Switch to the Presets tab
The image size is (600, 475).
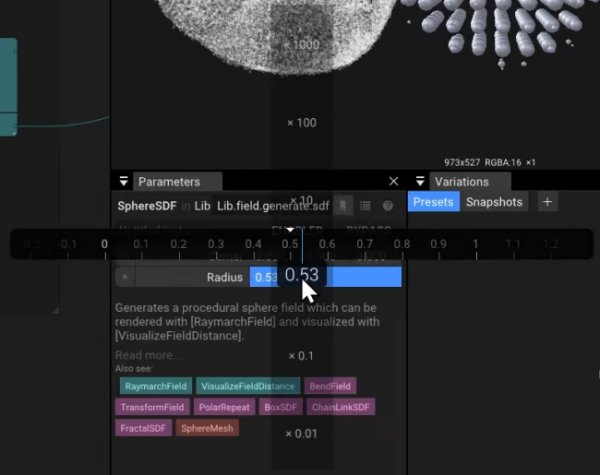pyautogui.click(x=433, y=202)
